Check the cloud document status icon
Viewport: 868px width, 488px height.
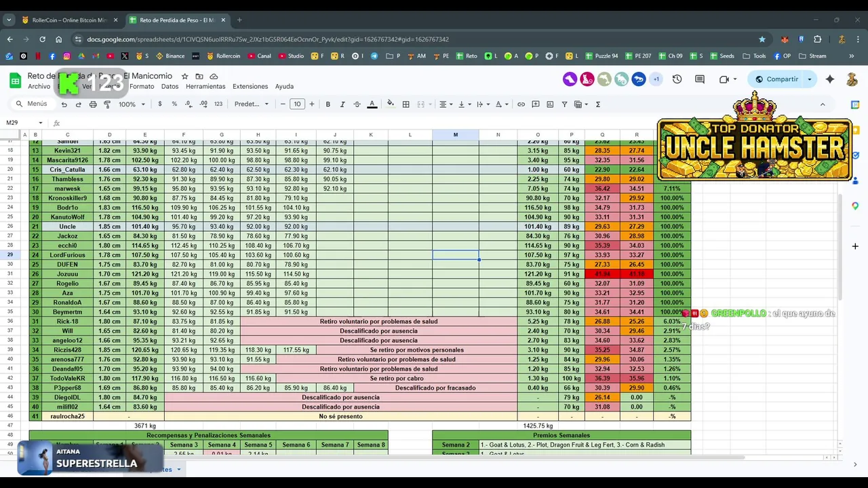(214, 77)
